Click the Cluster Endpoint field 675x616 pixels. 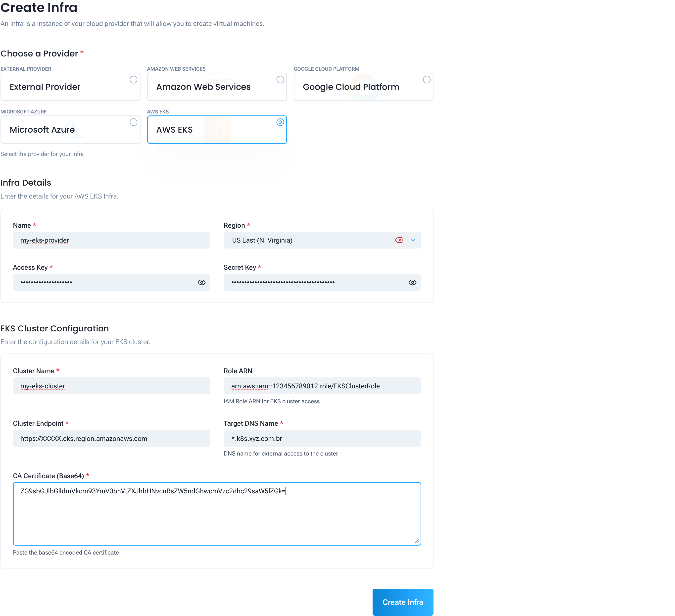coord(111,438)
